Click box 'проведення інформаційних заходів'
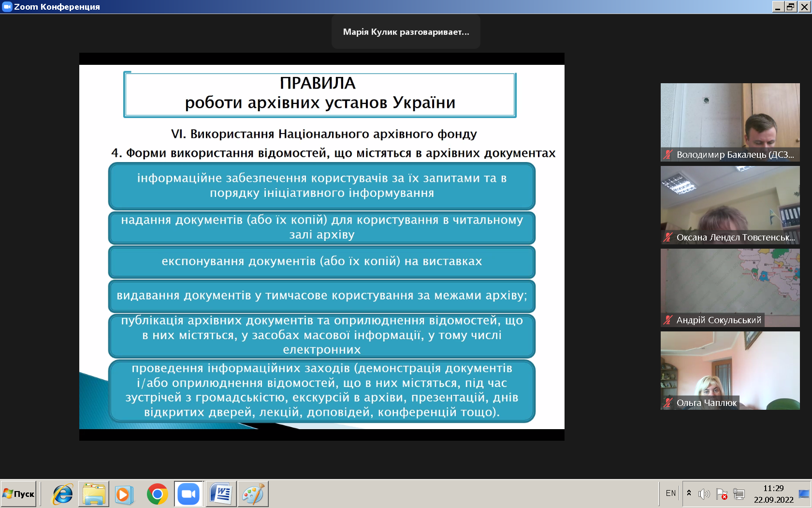This screenshot has width=812, height=508. (x=322, y=390)
